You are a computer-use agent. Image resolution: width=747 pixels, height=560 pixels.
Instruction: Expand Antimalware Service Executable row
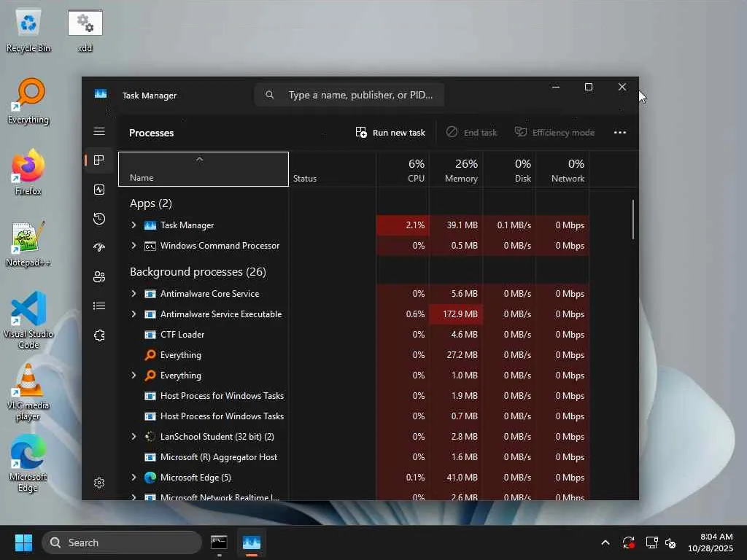pos(133,314)
